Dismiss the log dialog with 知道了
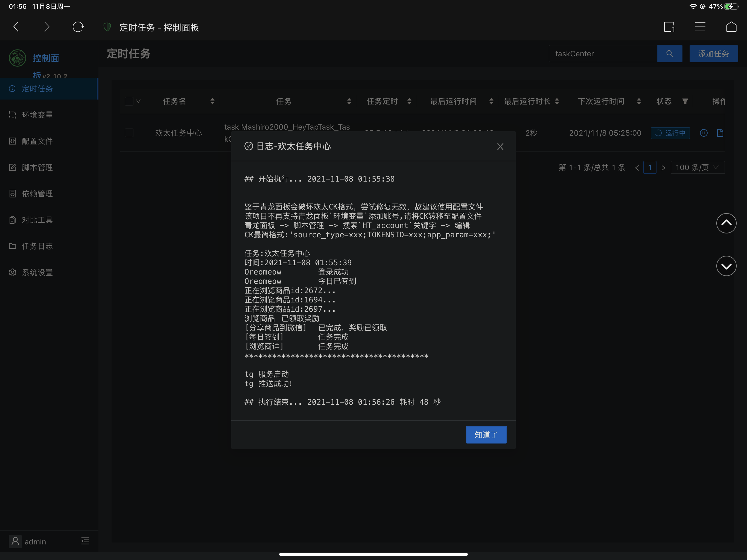The width and height of the screenshot is (747, 560). (486, 435)
